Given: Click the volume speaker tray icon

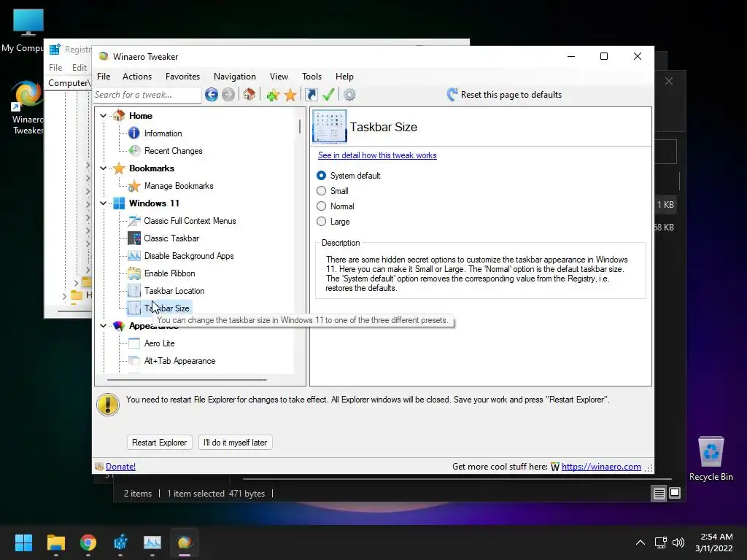Looking at the screenshot, I should 678,542.
